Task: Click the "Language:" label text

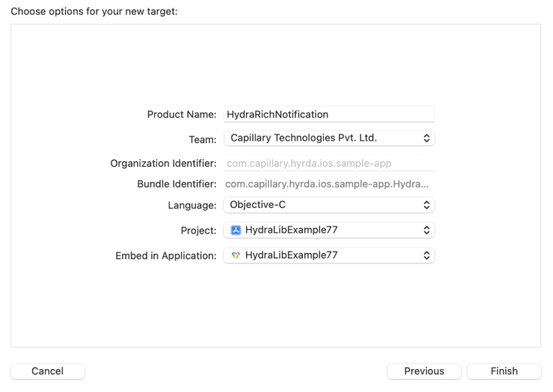Action: point(192,206)
